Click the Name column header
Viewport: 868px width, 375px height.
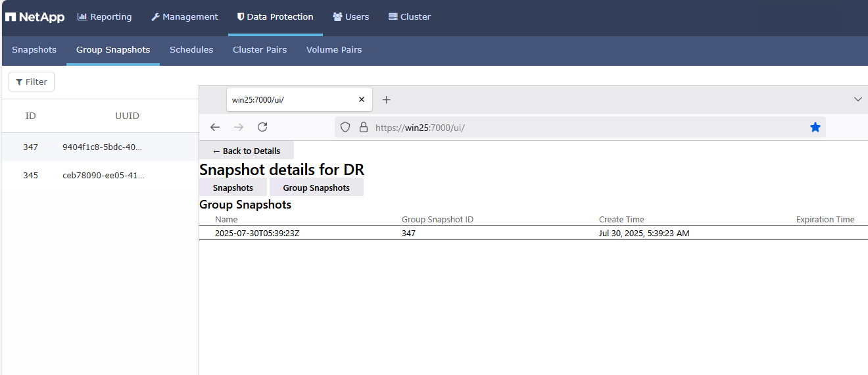click(226, 219)
